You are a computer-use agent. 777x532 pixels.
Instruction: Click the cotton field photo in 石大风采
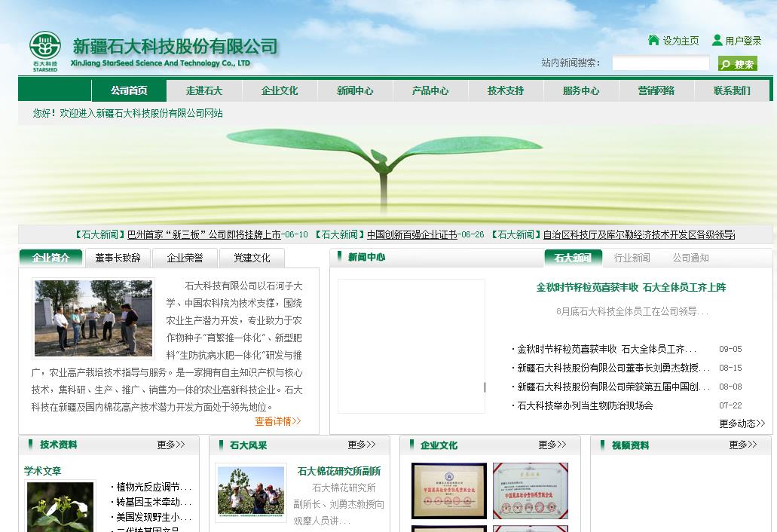click(251, 491)
